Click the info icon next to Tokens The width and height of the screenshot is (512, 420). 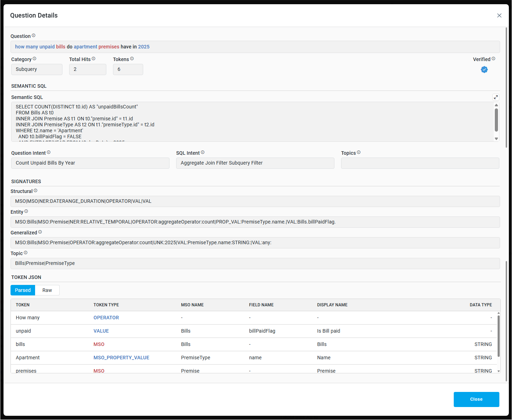tap(132, 59)
